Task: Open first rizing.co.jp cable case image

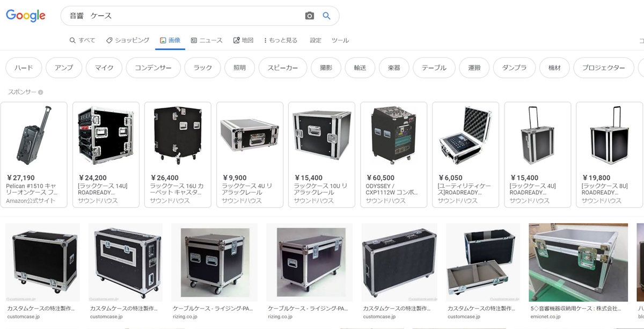Action: 214,262
